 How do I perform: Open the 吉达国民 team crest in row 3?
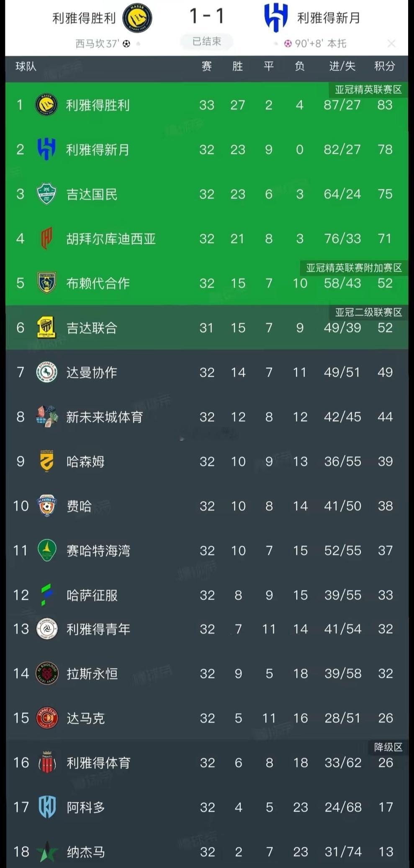tap(46, 194)
